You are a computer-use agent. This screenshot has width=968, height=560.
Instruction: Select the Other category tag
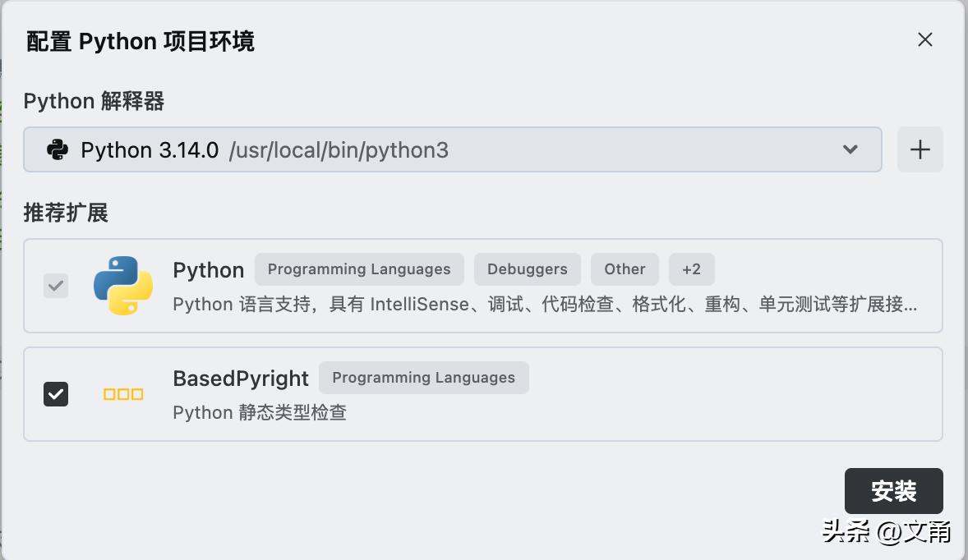tap(625, 269)
